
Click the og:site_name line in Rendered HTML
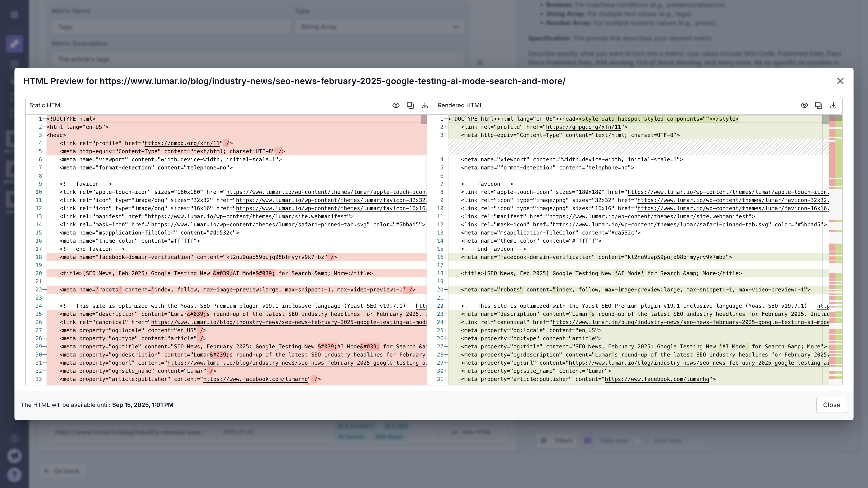tap(536, 371)
